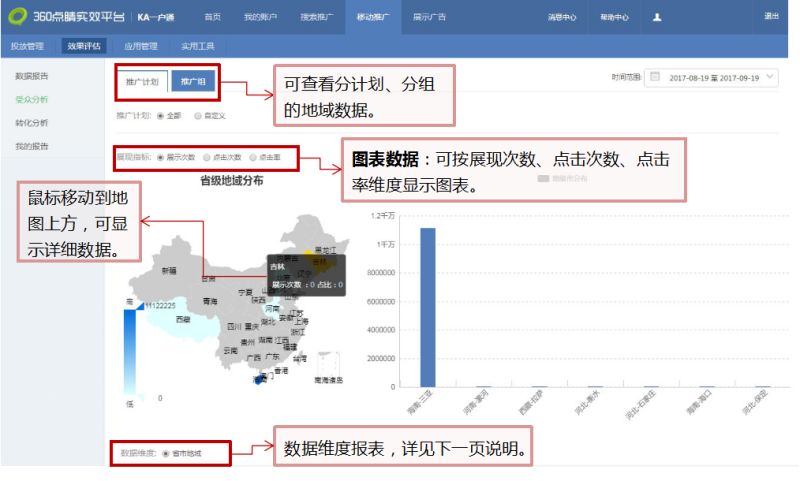Click the 西藏-拉萨 axis label
This screenshot has width=800, height=481.
532,402
